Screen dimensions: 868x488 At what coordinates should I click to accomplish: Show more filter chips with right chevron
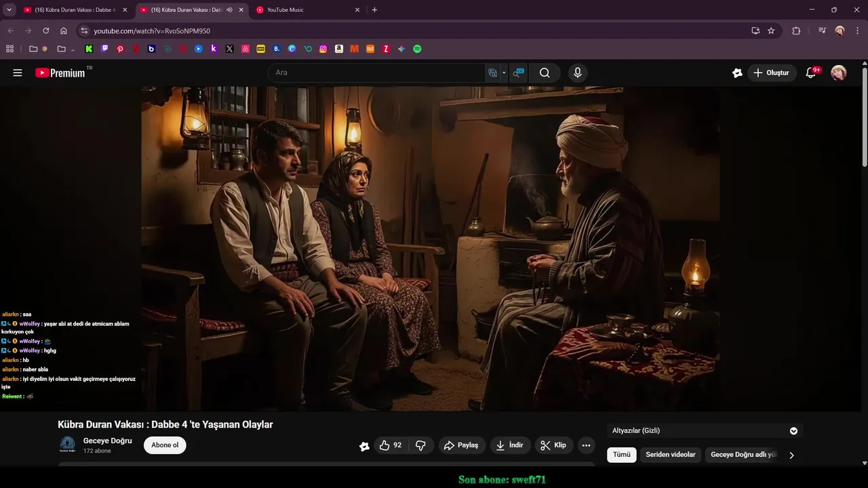tap(791, 455)
